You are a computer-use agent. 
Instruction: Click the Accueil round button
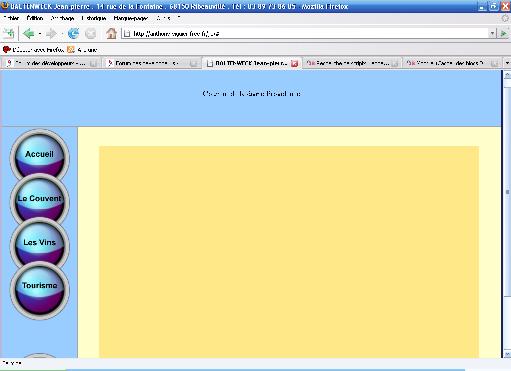[x=39, y=155]
